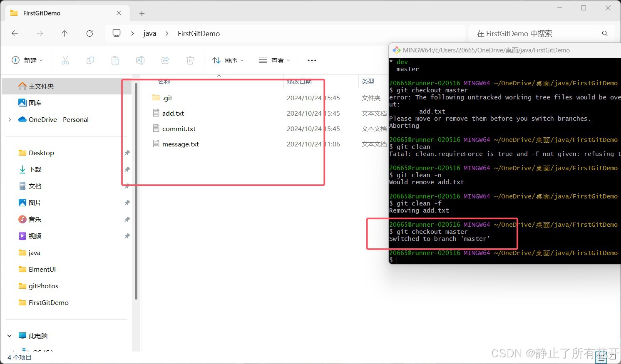Image resolution: width=621 pixels, height=364 pixels.
Task: Expand chevron before java in address bar
Action: click(x=132, y=33)
